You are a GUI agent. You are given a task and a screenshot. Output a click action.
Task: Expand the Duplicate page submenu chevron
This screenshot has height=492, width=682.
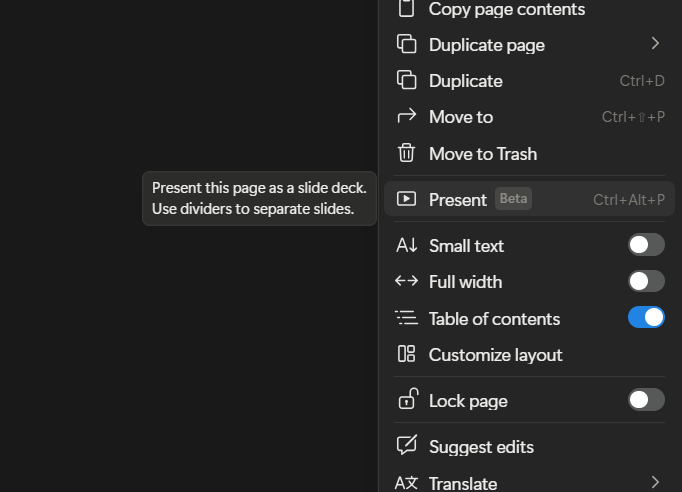point(655,44)
